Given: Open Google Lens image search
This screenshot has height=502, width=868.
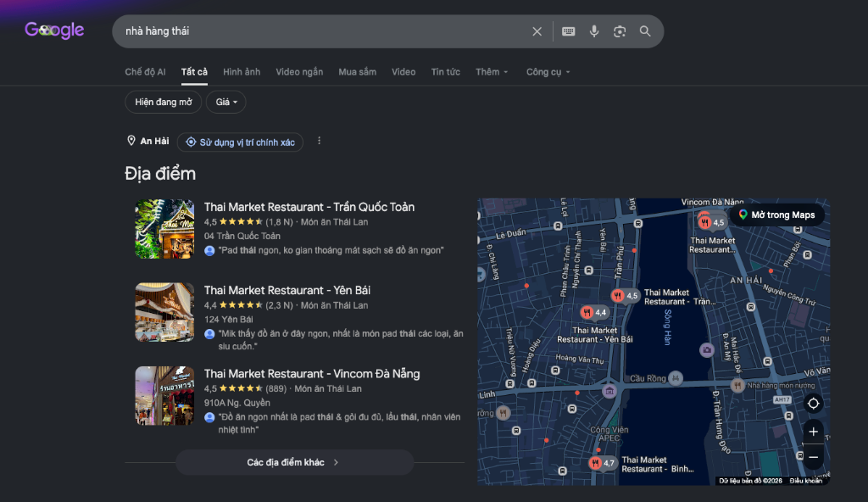Looking at the screenshot, I should [620, 31].
